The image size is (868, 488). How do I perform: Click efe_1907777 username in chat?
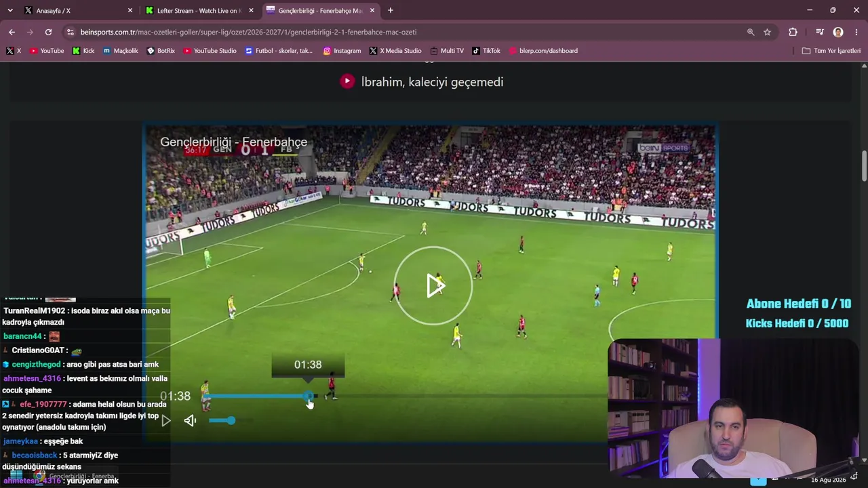[43, 405]
